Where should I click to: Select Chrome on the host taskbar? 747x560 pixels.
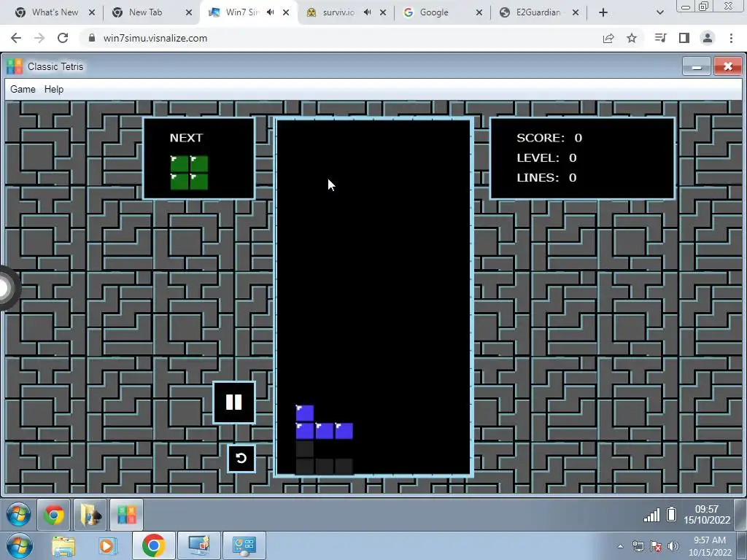153,545
